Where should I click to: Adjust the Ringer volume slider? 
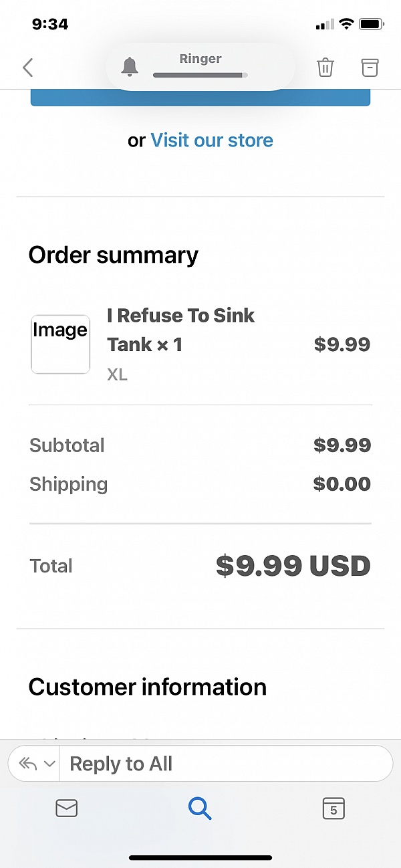(200, 76)
